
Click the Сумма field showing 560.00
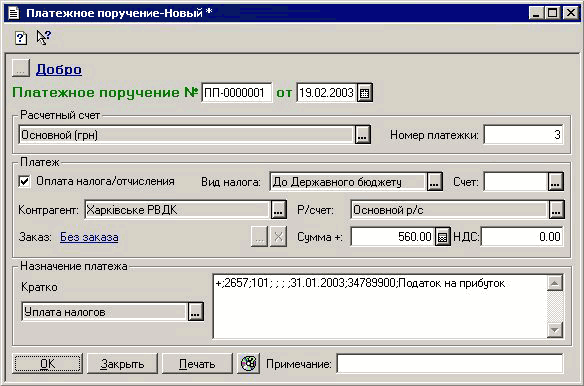pyautogui.click(x=393, y=237)
